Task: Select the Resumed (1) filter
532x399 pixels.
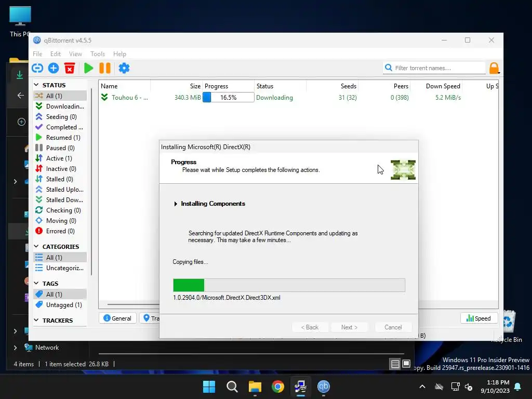Action: [60, 137]
